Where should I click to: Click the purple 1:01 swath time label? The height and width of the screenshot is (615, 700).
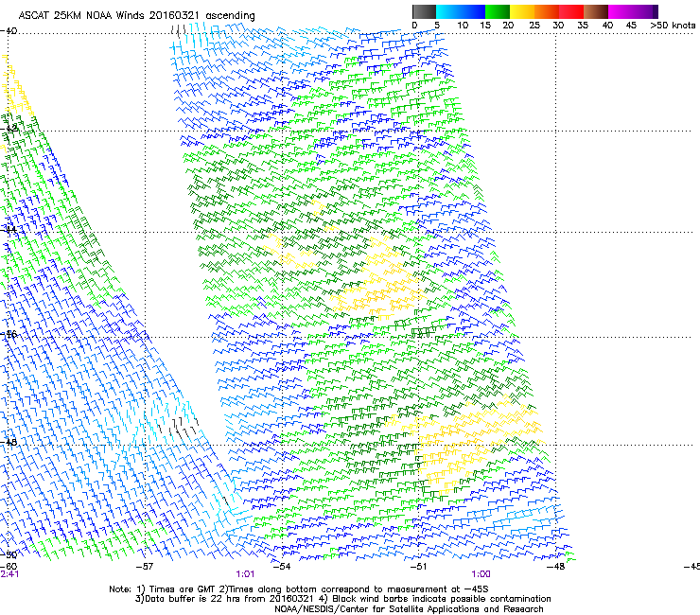245,574
